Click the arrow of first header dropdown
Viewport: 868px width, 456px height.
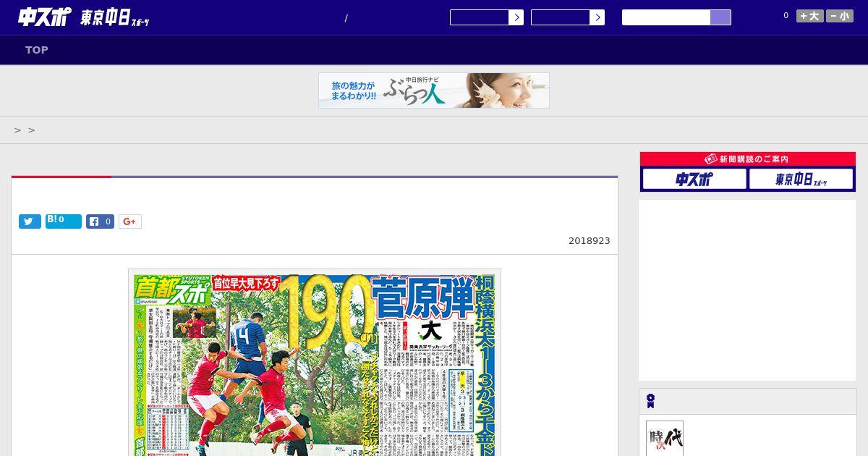pos(516,17)
